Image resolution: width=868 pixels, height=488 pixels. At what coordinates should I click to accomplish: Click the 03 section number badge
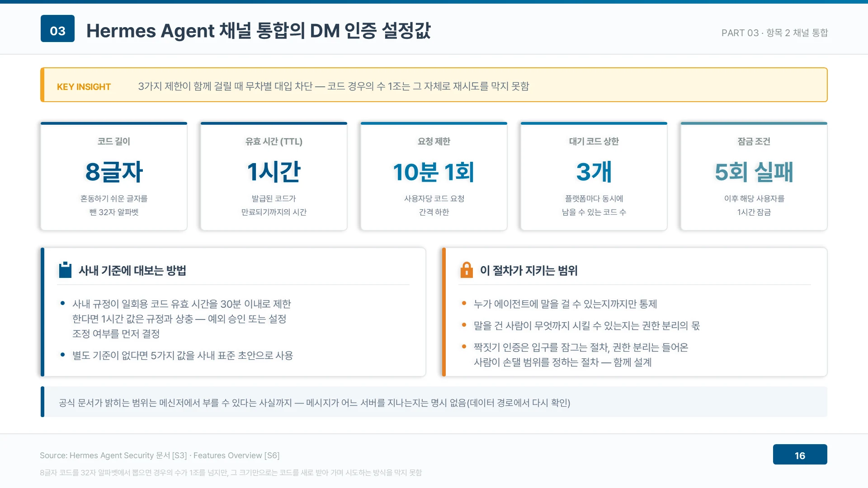pos(57,28)
